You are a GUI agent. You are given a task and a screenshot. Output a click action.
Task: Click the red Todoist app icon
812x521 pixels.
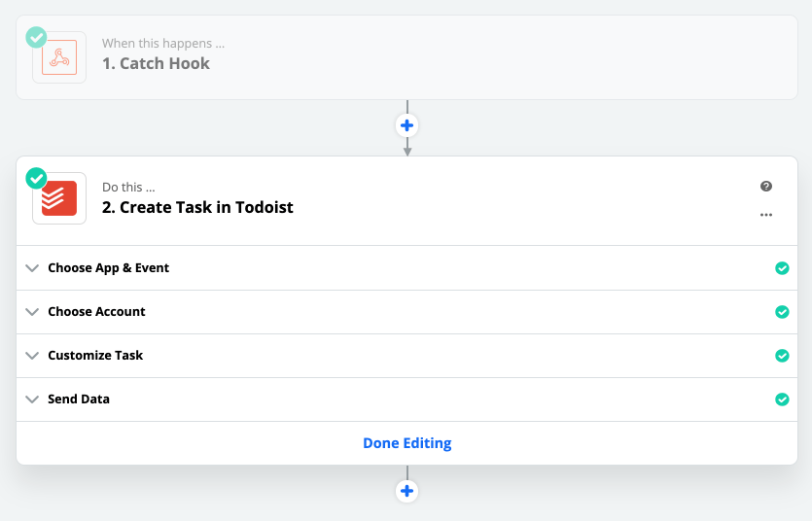click(x=59, y=198)
